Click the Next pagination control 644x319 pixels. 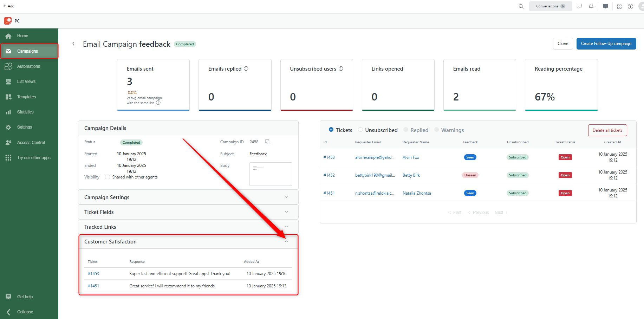501,213
